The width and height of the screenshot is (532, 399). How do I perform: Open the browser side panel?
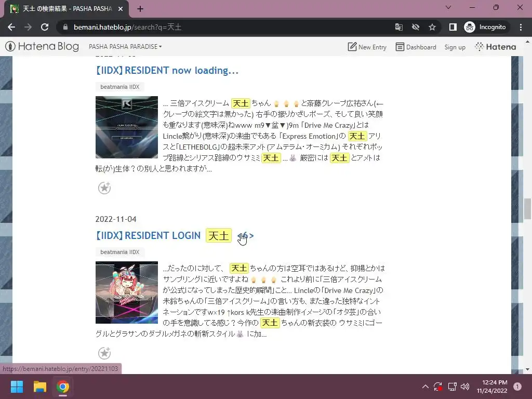453,27
